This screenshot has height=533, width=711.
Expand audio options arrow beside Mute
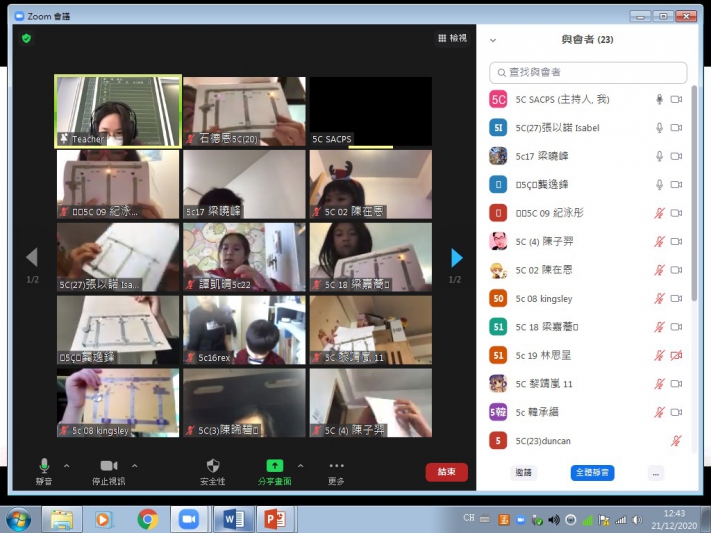click(67, 466)
